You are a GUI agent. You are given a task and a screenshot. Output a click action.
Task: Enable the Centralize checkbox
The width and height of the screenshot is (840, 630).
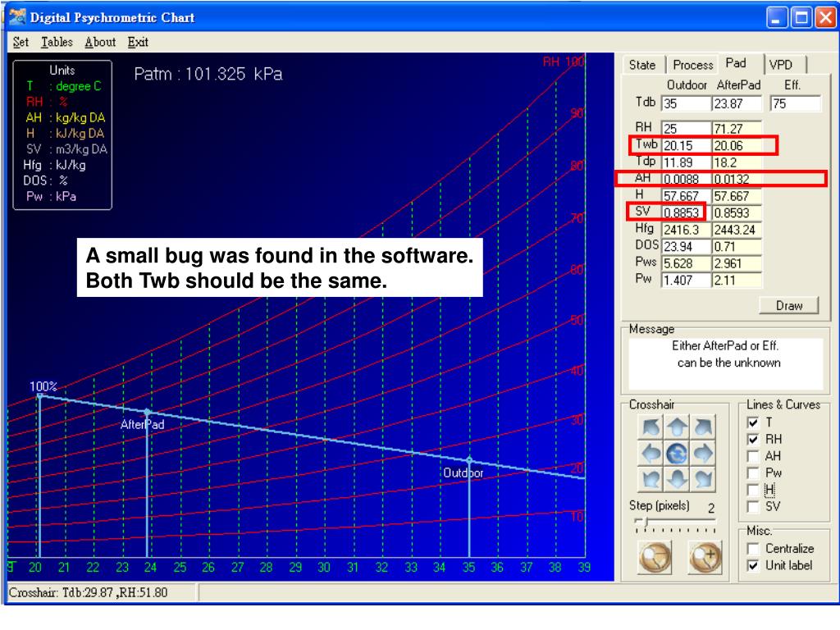[x=753, y=549]
